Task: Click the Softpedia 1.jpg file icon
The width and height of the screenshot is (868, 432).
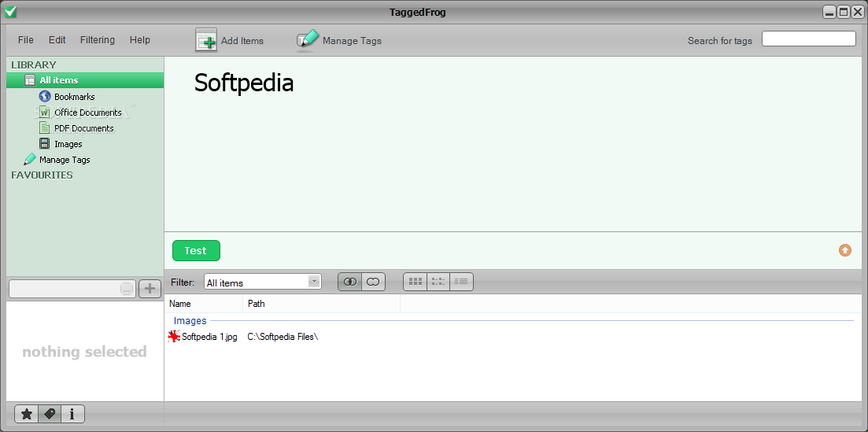Action: (x=175, y=336)
